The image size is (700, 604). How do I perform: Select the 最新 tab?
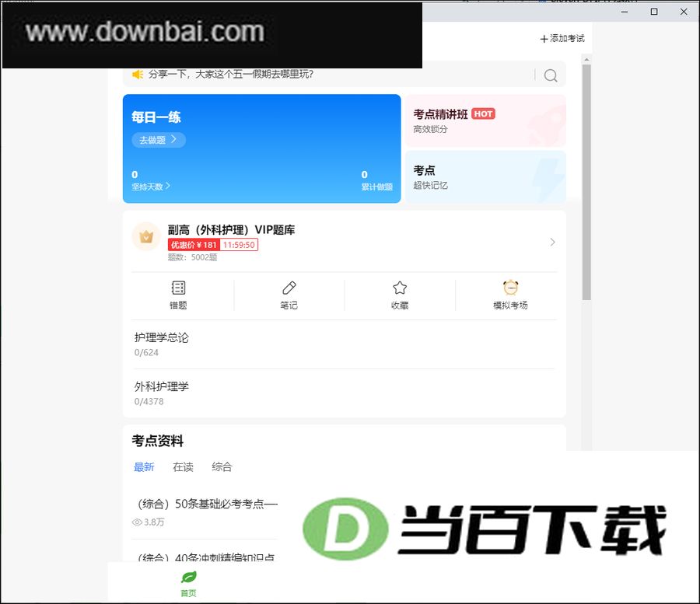(x=144, y=467)
